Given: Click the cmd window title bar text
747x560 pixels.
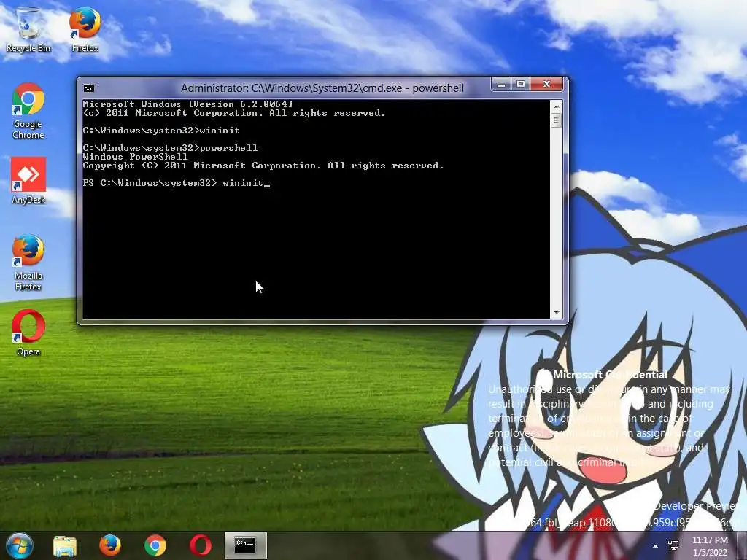Looking at the screenshot, I should 322,88.
